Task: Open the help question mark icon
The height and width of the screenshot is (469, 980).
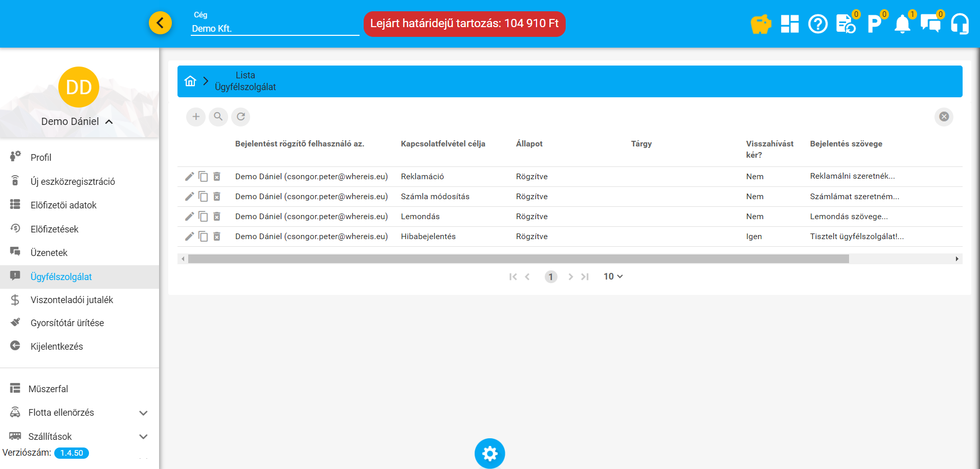Action: 817,24
